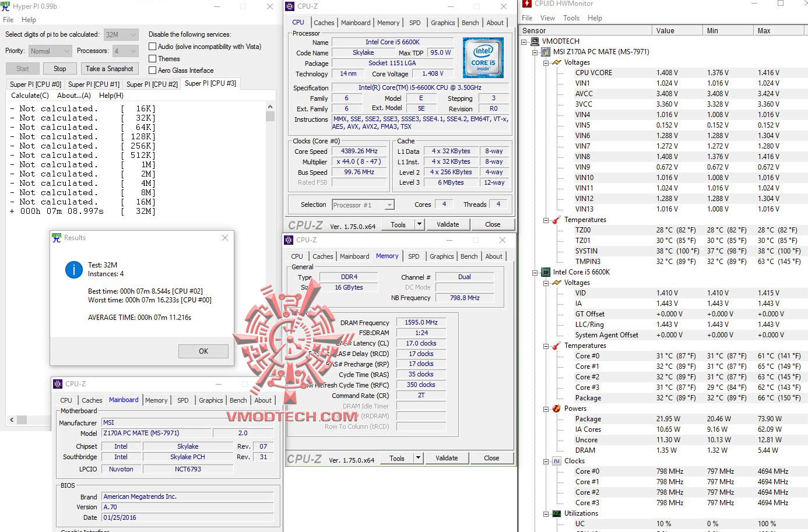
Task: Click the Take a Snapshot button
Action: (110, 69)
